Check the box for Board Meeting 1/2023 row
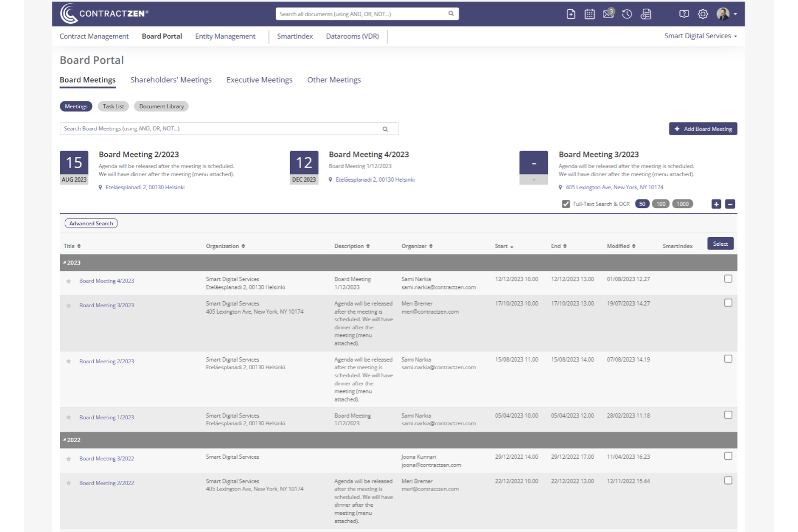The width and height of the screenshot is (798, 532). pos(728,415)
